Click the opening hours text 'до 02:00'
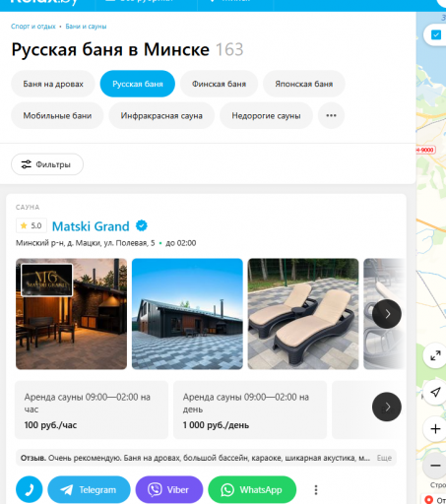446x504 pixels. coord(181,243)
